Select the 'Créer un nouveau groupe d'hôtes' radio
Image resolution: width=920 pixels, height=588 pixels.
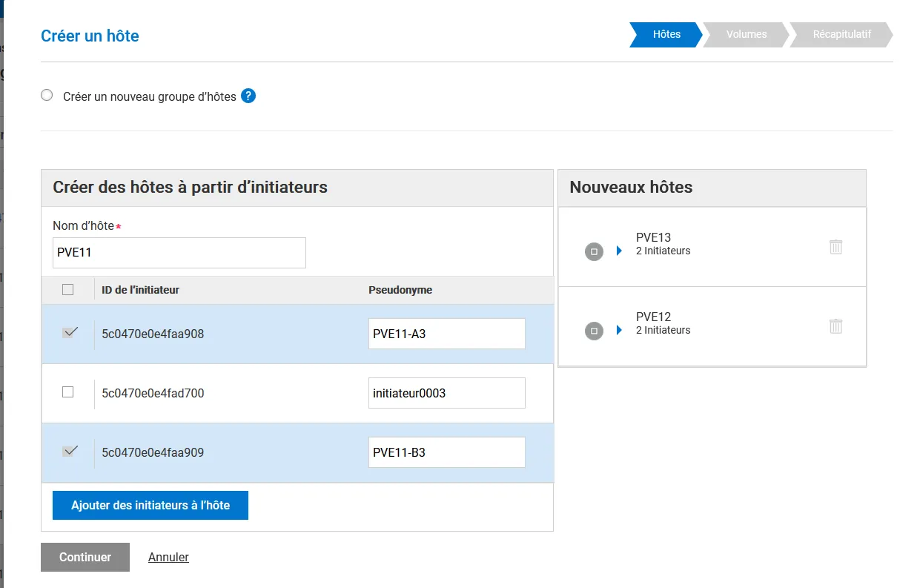point(47,96)
